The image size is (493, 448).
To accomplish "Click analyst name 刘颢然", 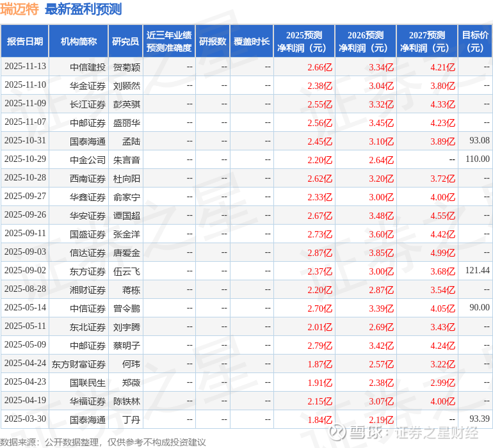I will click(x=127, y=86).
